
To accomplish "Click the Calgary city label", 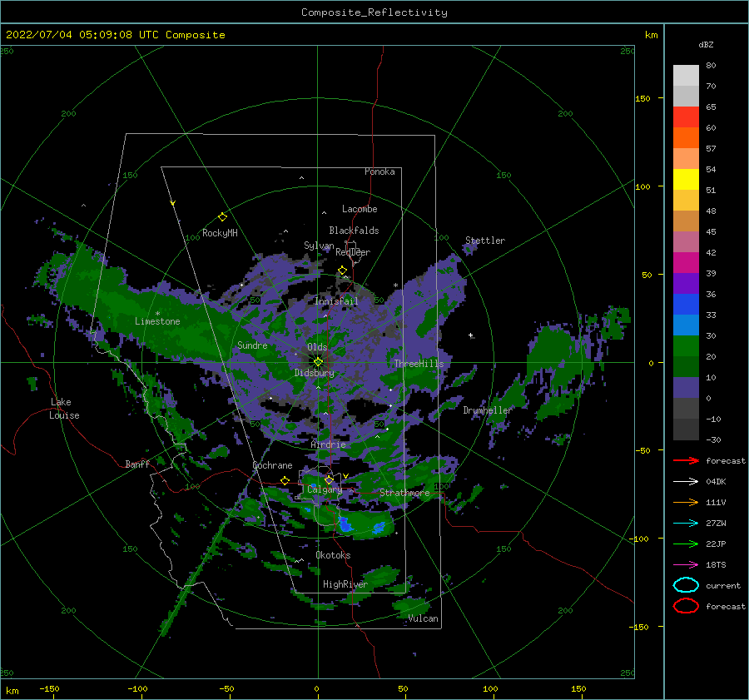I will point(325,489).
